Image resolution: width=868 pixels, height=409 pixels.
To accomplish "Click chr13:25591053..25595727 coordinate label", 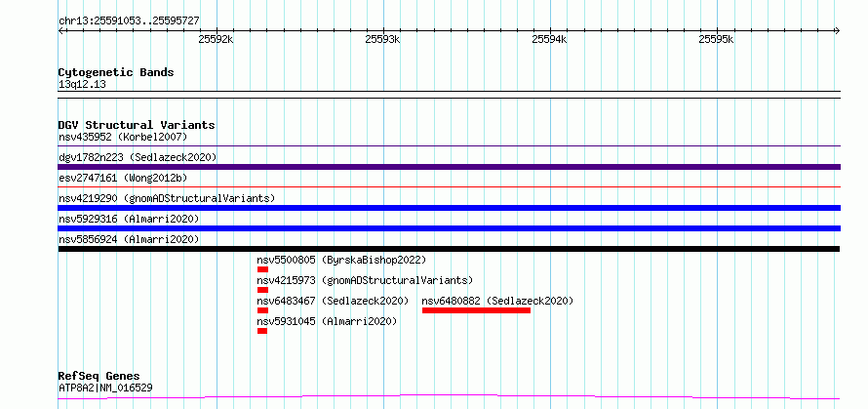I will pos(129,21).
